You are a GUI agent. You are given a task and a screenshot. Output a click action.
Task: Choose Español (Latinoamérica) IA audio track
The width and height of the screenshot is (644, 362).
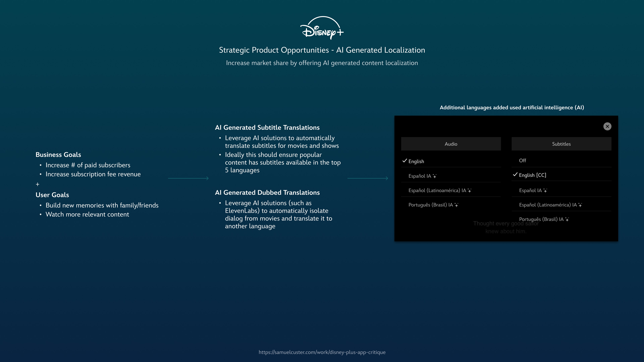(437, 191)
